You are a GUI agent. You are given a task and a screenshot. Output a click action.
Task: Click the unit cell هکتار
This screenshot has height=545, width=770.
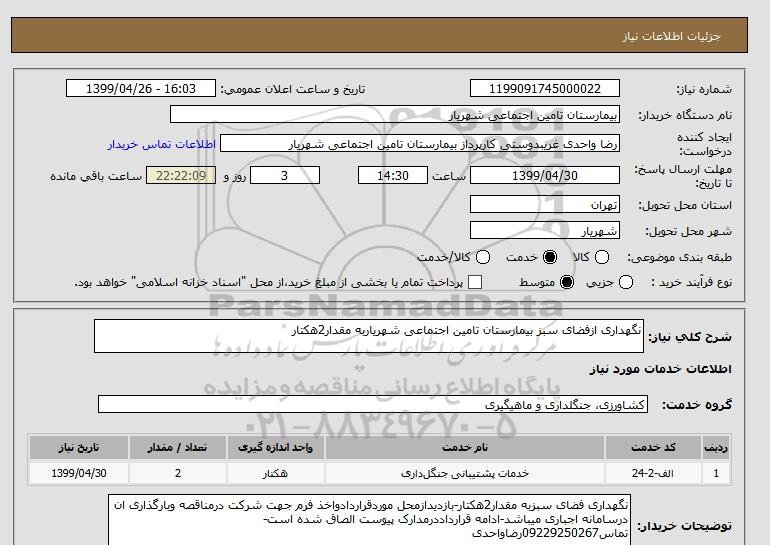click(x=275, y=473)
